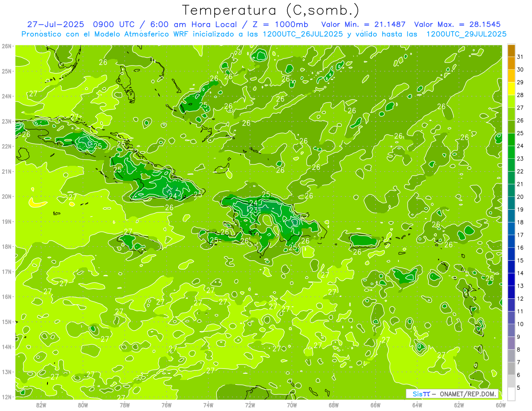Image resolution: width=532 pixels, height=411 pixels.
Task: Click the 62W longitude axis label
Action: [459, 405]
